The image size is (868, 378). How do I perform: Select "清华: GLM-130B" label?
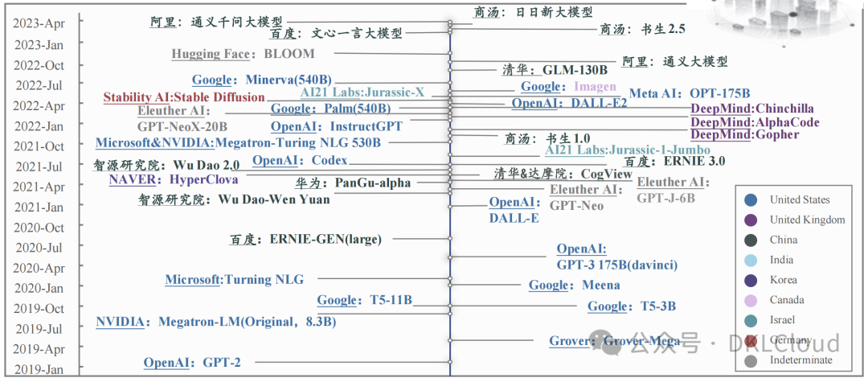[555, 70]
